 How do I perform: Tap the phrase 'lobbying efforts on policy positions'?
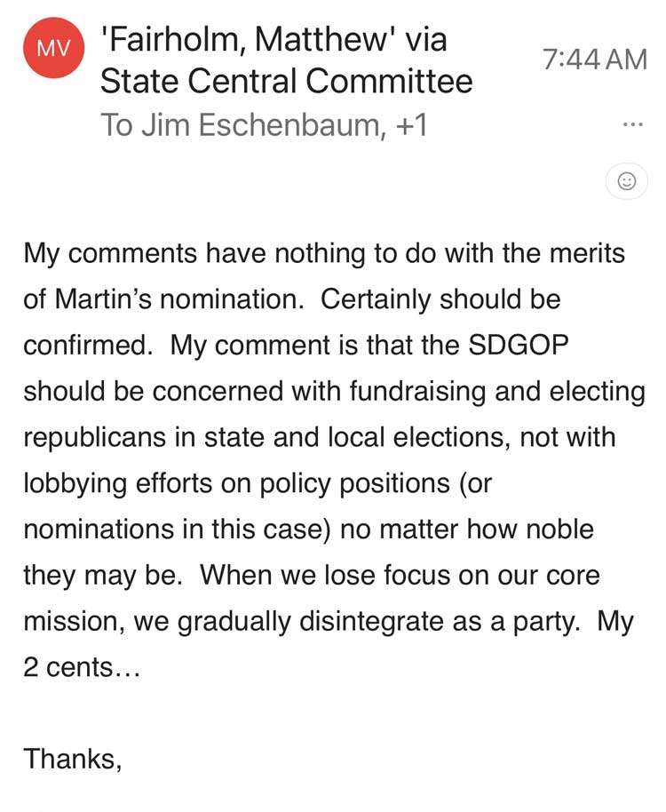(237, 484)
